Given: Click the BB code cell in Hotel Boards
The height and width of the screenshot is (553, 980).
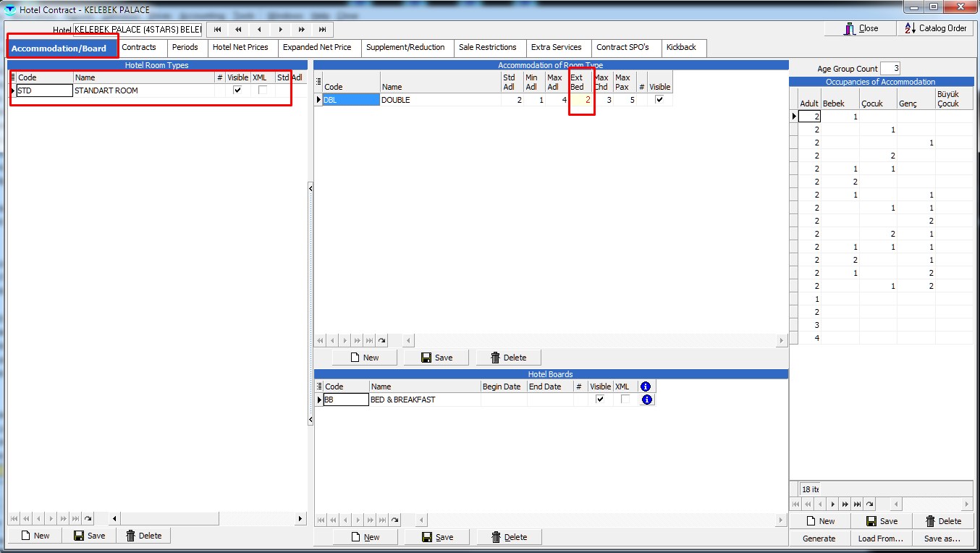Looking at the screenshot, I should point(346,400).
